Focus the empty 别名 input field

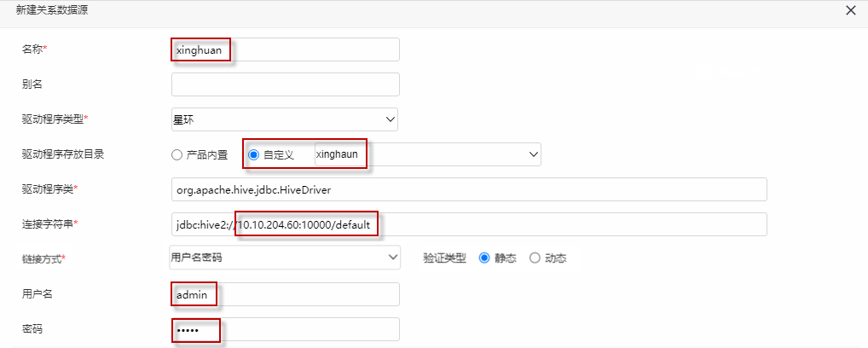pyautogui.click(x=286, y=84)
